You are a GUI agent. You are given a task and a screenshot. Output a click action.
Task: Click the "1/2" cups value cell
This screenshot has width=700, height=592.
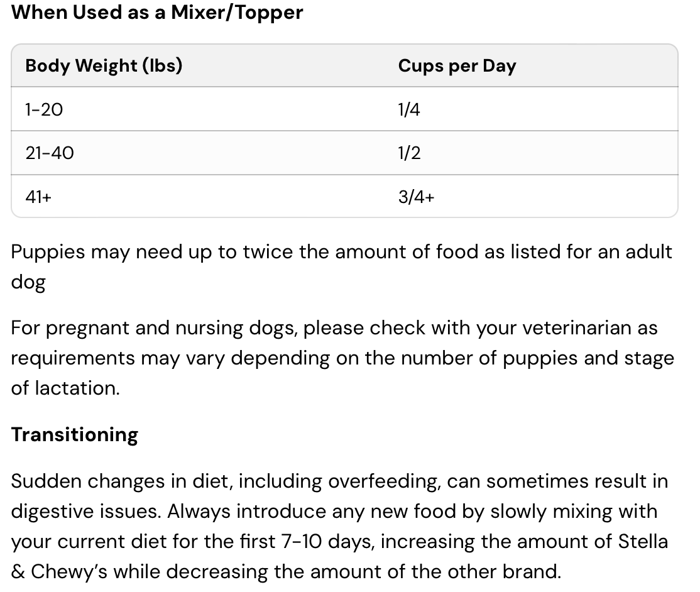click(409, 153)
